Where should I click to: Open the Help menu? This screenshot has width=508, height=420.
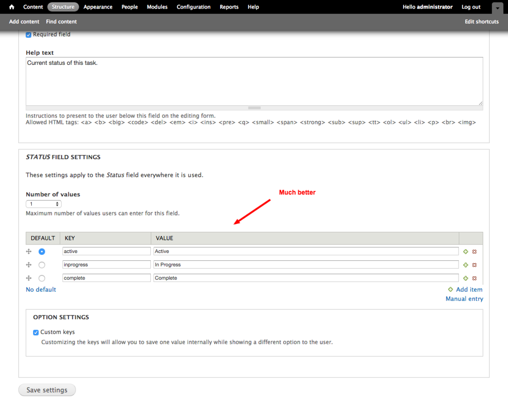(x=253, y=7)
